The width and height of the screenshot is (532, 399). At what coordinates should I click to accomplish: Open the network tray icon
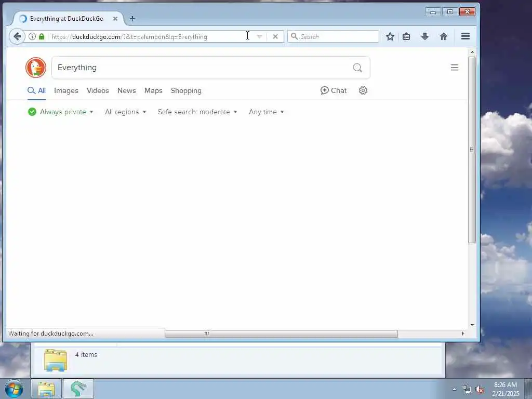pyautogui.click(x=467, y=390)
